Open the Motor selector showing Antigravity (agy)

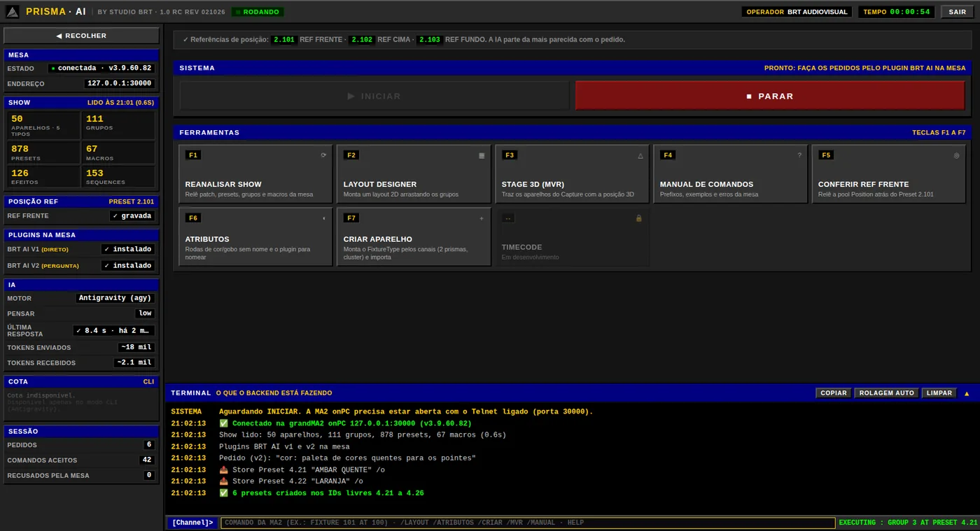(x=115, y=298)
